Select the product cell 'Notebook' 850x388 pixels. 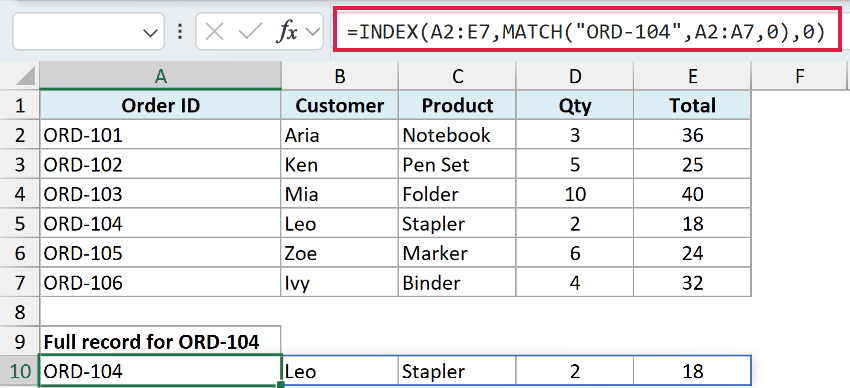[x=458, y=135]
